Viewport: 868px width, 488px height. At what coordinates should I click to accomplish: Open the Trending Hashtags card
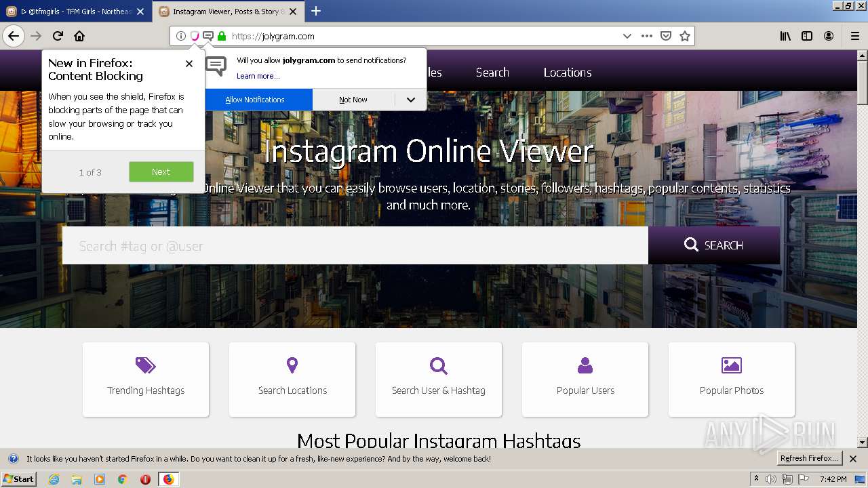tap(146, 379)
